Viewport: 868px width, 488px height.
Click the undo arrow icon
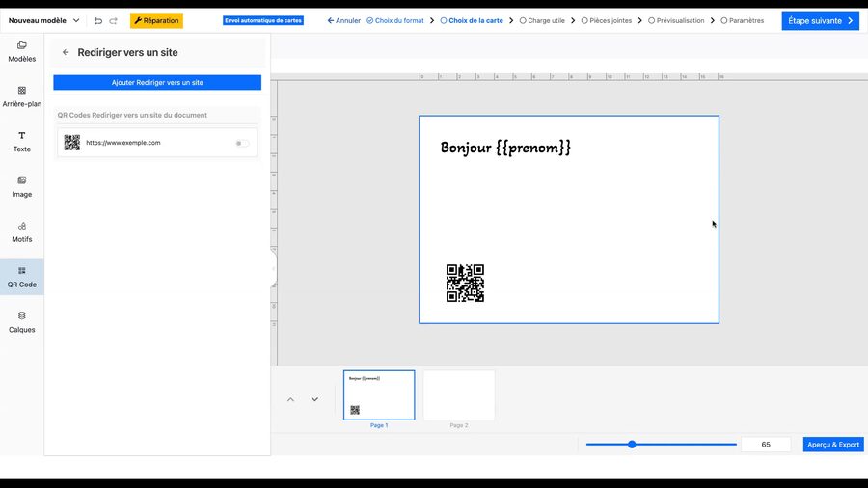98,21
